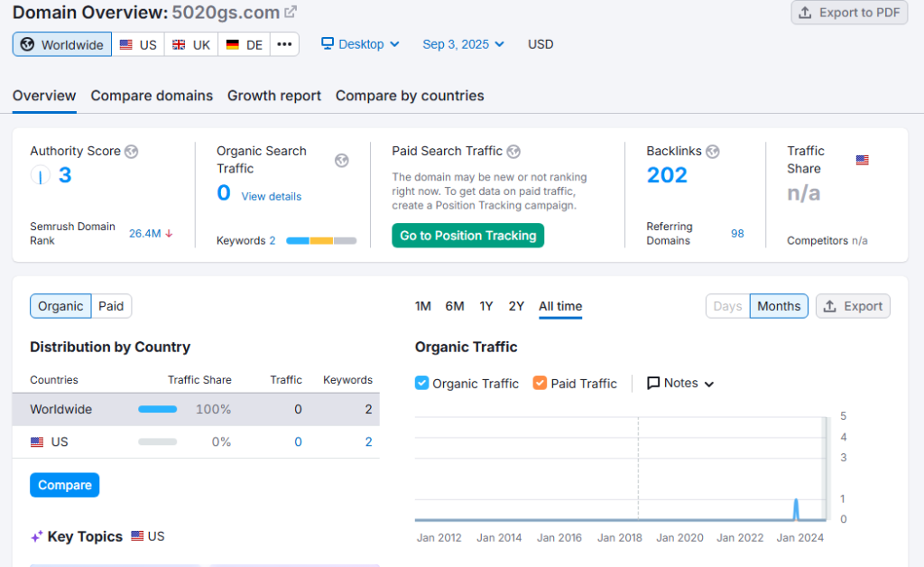Expand the Notes dropdown
This screenshot has height=567, width=924.
[680, 383]
